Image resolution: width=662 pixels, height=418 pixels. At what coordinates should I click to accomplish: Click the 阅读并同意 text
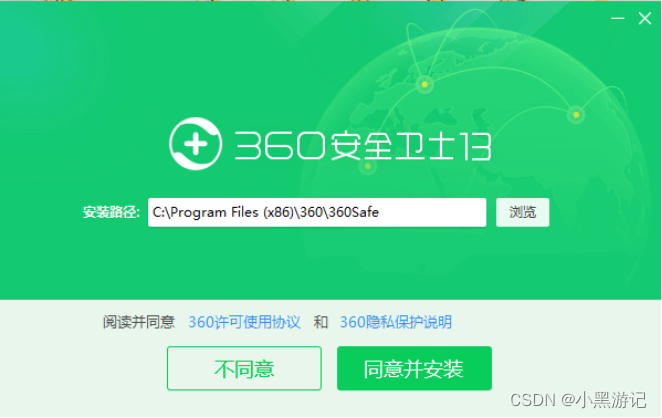[139, 322]
